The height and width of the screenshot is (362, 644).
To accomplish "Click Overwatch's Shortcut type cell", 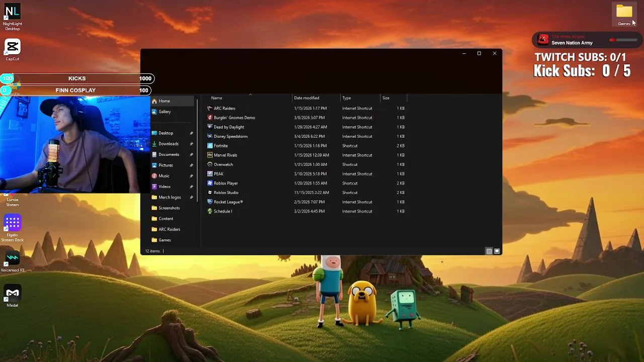I will point(350,164).
